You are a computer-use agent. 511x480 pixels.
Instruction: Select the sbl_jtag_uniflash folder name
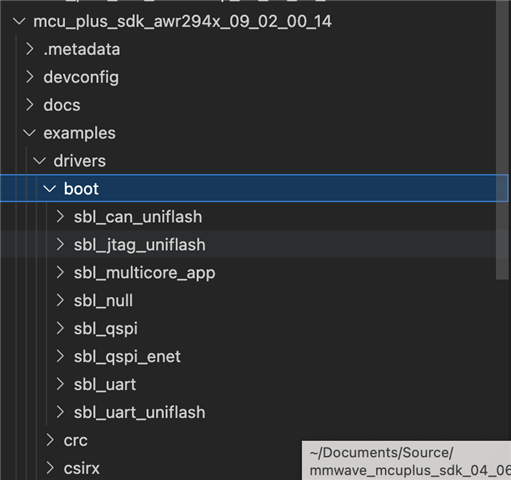[140, 245]
